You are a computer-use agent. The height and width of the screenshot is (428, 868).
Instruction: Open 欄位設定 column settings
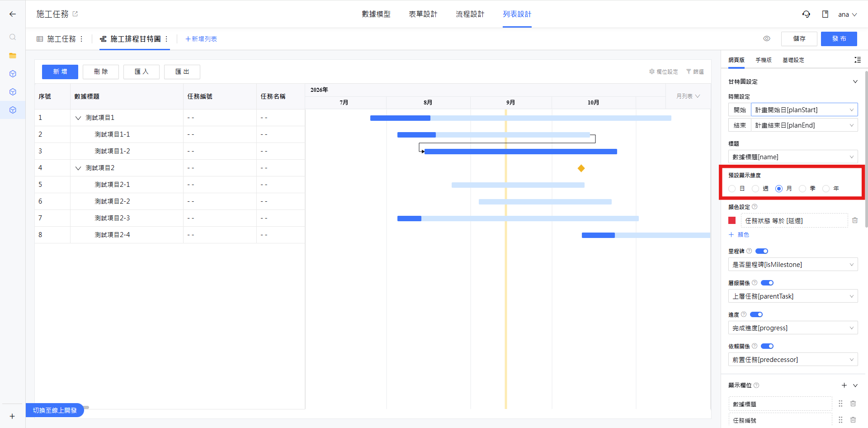tap(664, 71)
